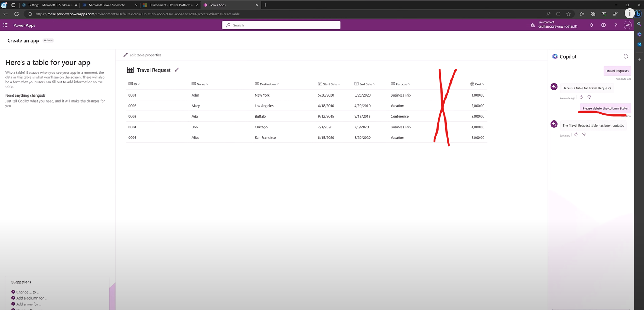The height and width of the screenshot is (310, 644).
Task: Click the notifications bell icon
Action: point(591,25)
